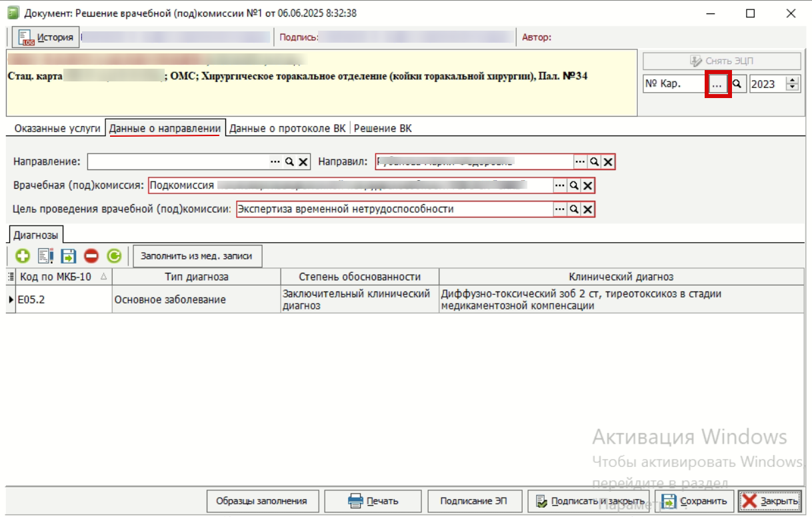The image size is (812, 517).
Task: Open document История log button
Action: point(46,37)
